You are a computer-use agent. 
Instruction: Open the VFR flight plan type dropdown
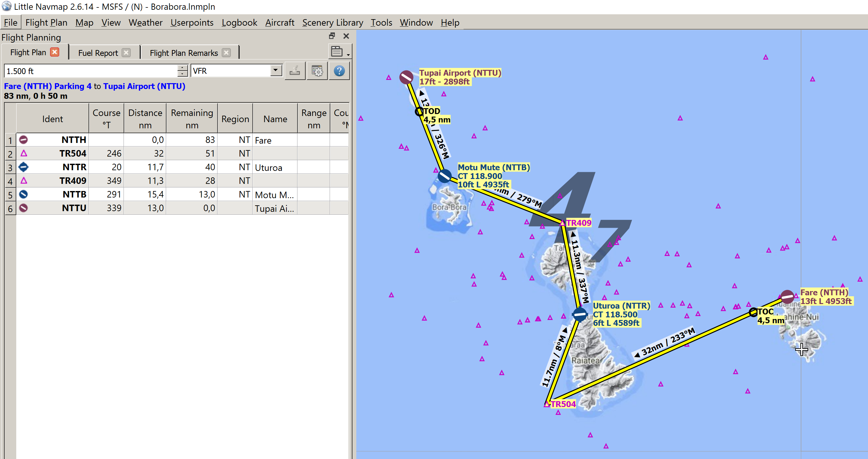[x=237, y=71]
